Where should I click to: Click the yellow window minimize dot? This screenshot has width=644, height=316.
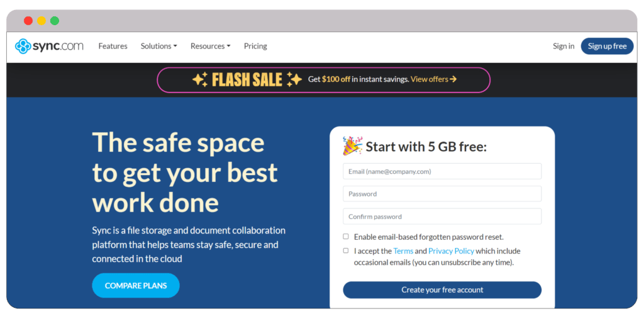[42, 21]
